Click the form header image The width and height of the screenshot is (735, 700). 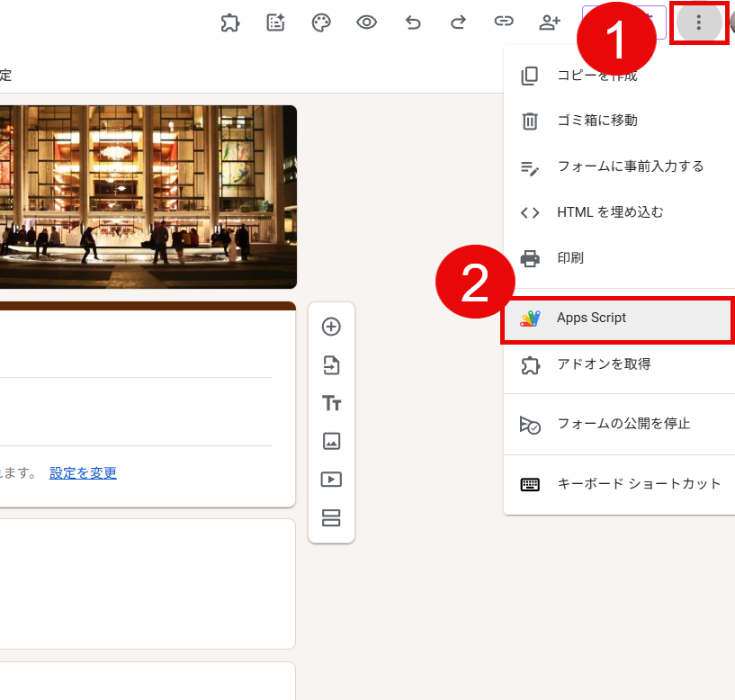click(148, 196)
